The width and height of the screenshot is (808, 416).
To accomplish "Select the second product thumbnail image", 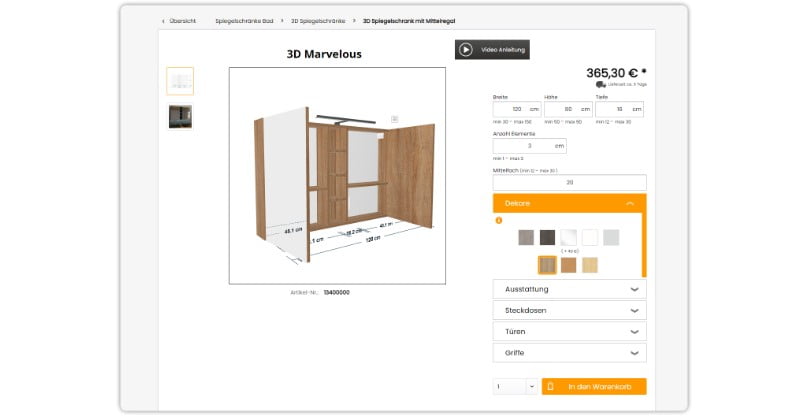I will (180, 116).
